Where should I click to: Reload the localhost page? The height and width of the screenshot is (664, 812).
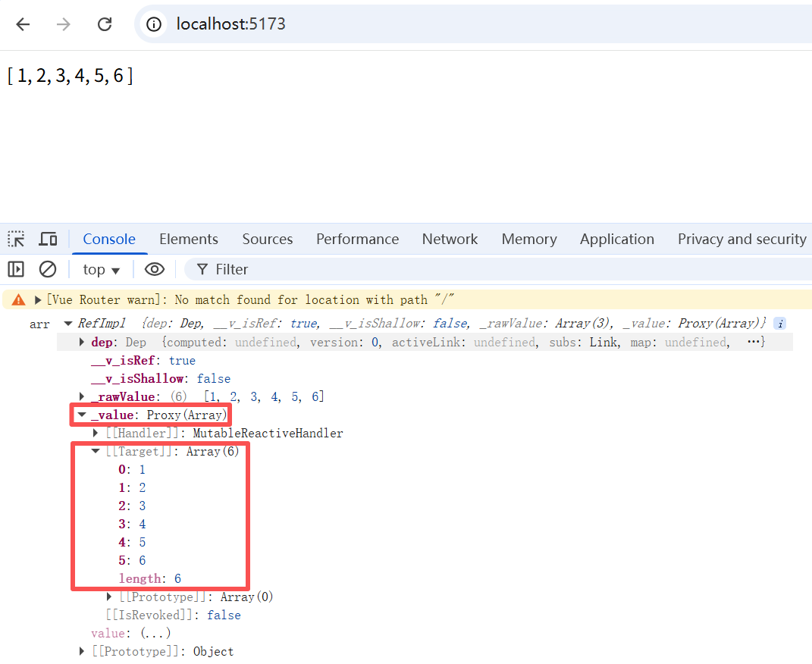(105, 24)
